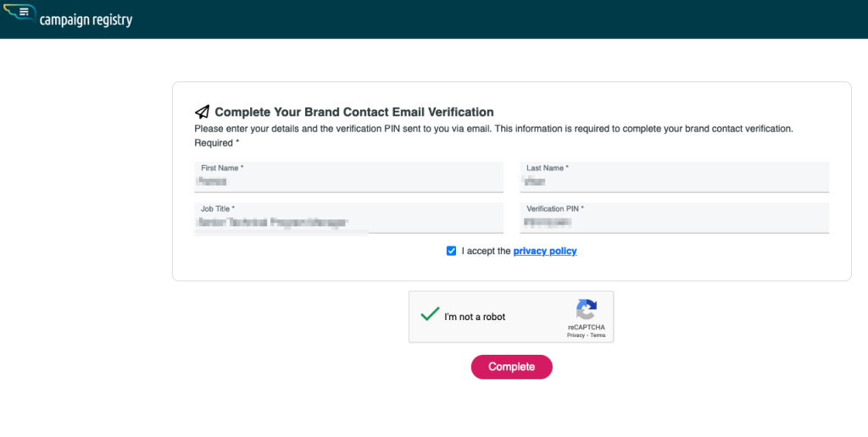Focus the Last Name input field
Image resolution: width=868 pixels, height=437 pixels.
pos(674,180)
